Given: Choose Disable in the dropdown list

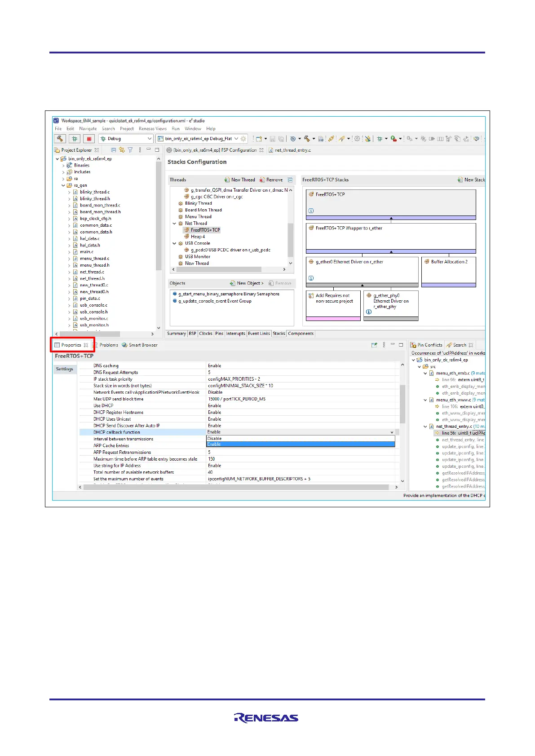Looking at the screenshot, I should pyautogui.click(x=301, y=439).
